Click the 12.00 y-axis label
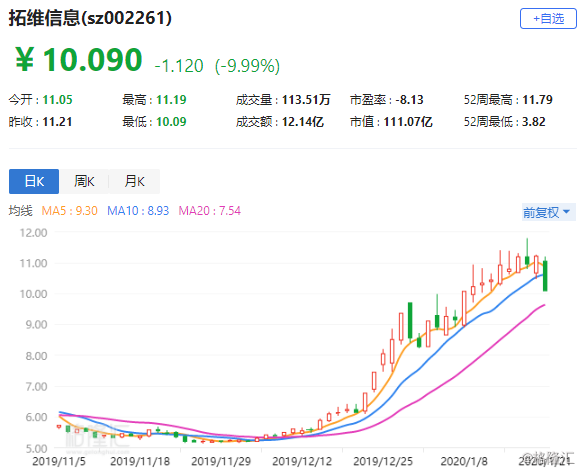The width and height of the screenshot is (582, 472). click(x=33, y=233)
